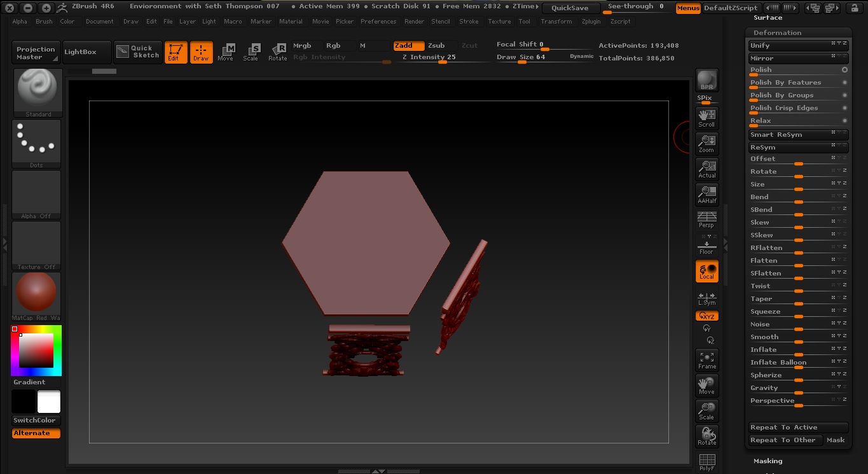Open the Zplugin menu
868x474 pixels.
pyautogui.click(x=591, y=22)
